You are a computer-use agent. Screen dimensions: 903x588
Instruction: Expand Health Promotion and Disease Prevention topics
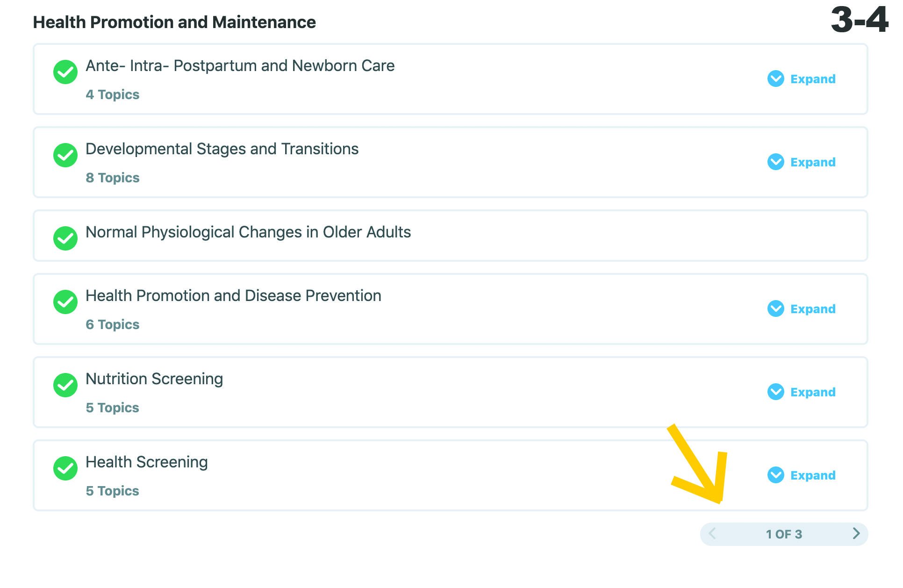pyautogui.click(x=801, y=308)
